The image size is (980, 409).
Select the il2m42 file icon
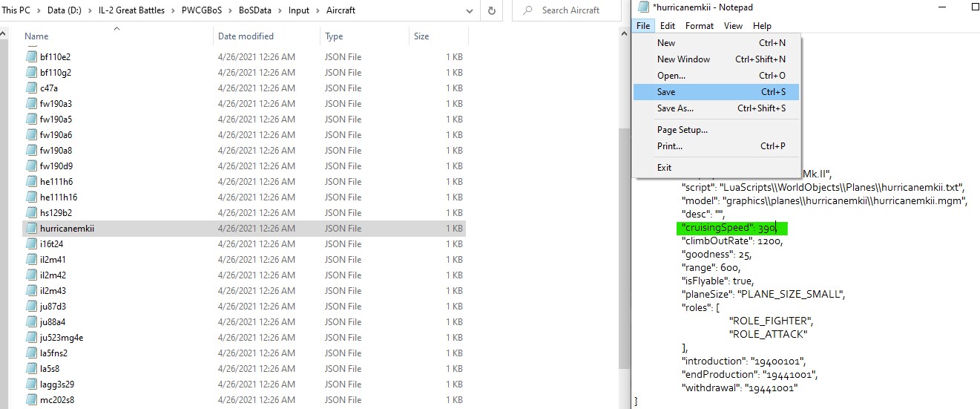[31, 275]
